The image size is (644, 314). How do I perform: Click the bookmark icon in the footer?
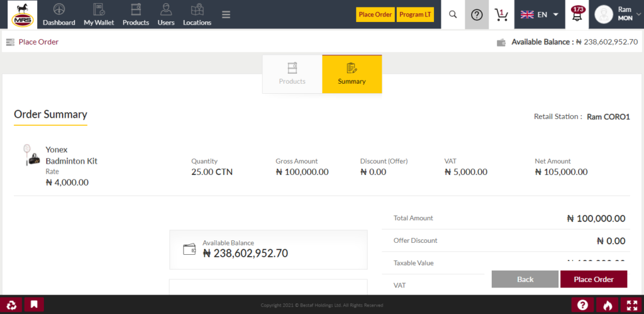click(34, 305)
